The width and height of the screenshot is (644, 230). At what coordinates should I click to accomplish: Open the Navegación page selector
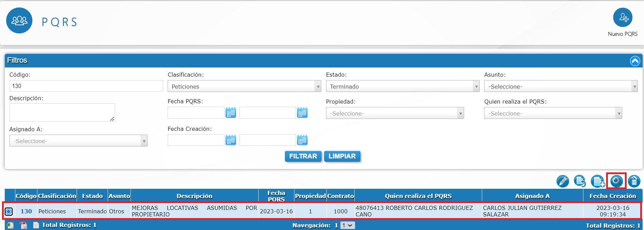coord(348,225)
